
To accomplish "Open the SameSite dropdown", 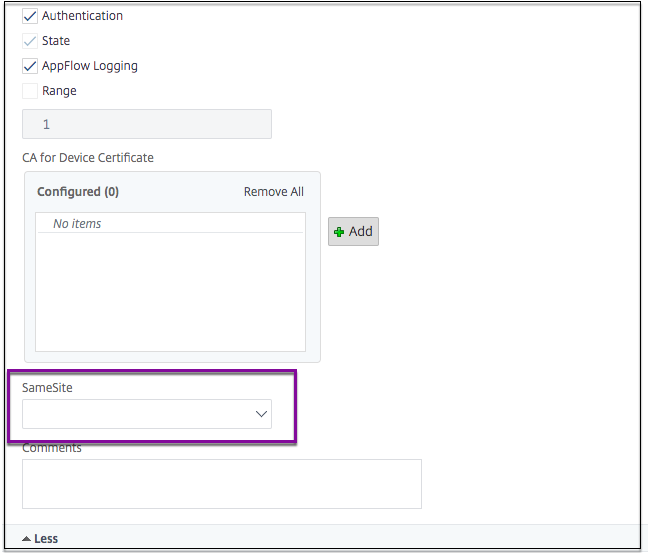I will 147,414.
